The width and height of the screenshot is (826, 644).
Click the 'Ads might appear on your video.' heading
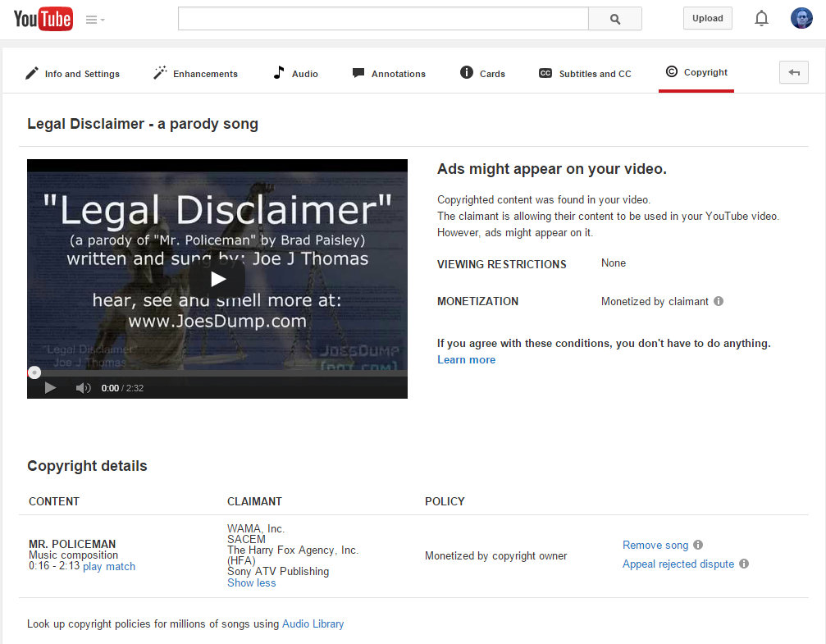coord(551,169)
